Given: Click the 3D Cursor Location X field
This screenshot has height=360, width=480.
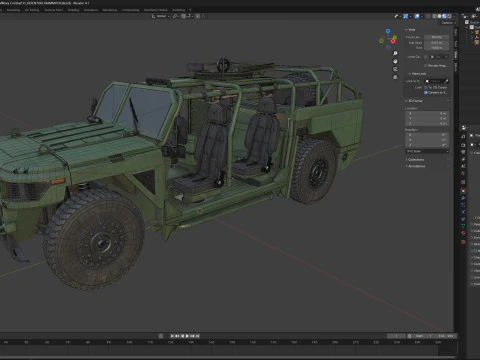Looking at the screenshot, I should (x=427, y=114).
